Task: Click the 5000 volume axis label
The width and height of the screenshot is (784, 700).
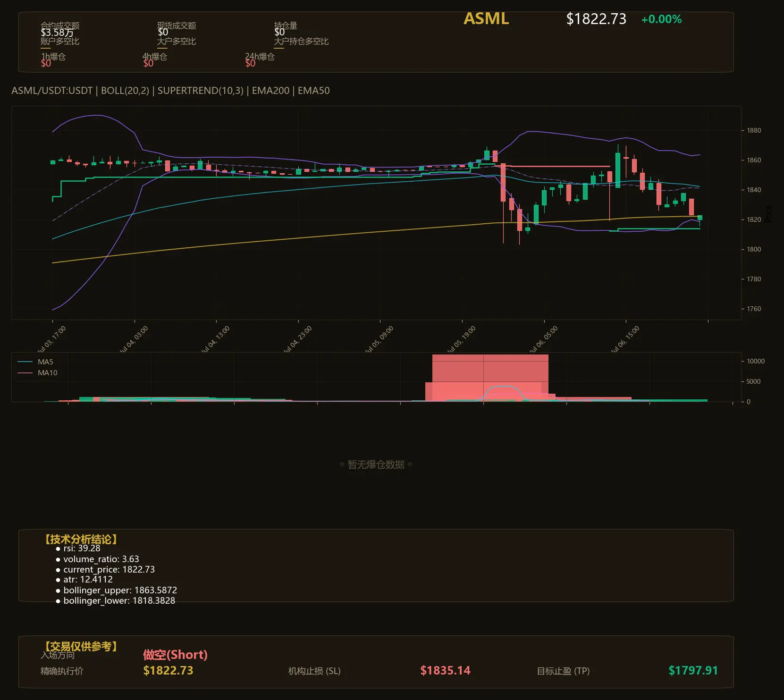Action: [753, 381]
